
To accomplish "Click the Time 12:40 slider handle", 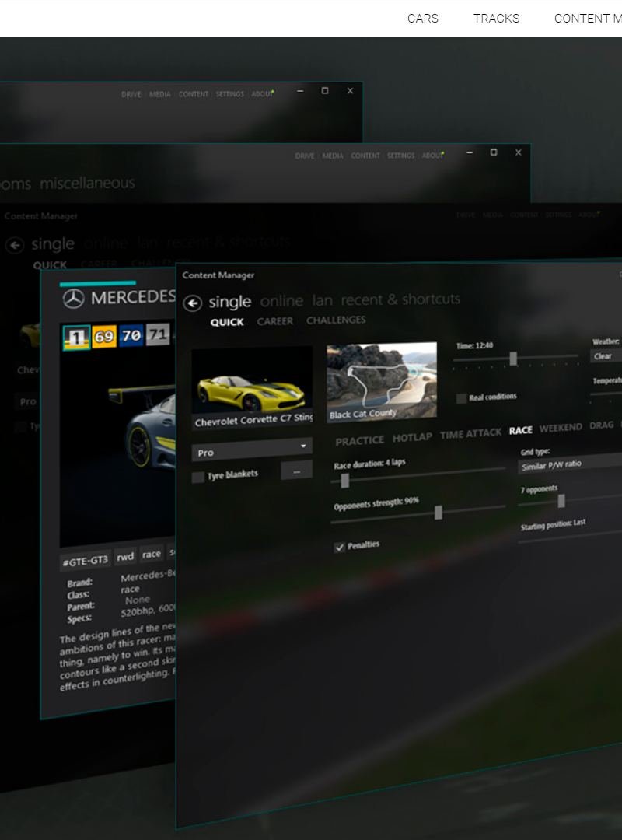I will click(x=513, y=359).
